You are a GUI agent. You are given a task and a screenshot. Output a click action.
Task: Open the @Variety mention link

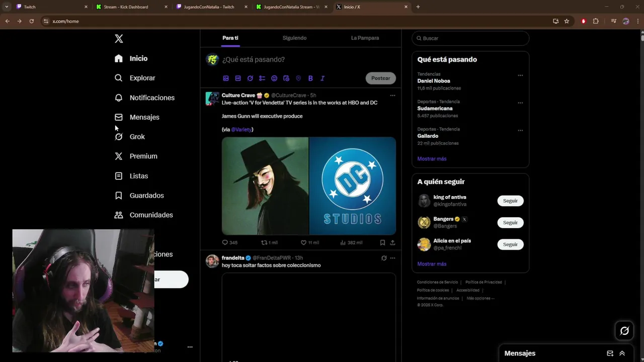click(242, 130)
